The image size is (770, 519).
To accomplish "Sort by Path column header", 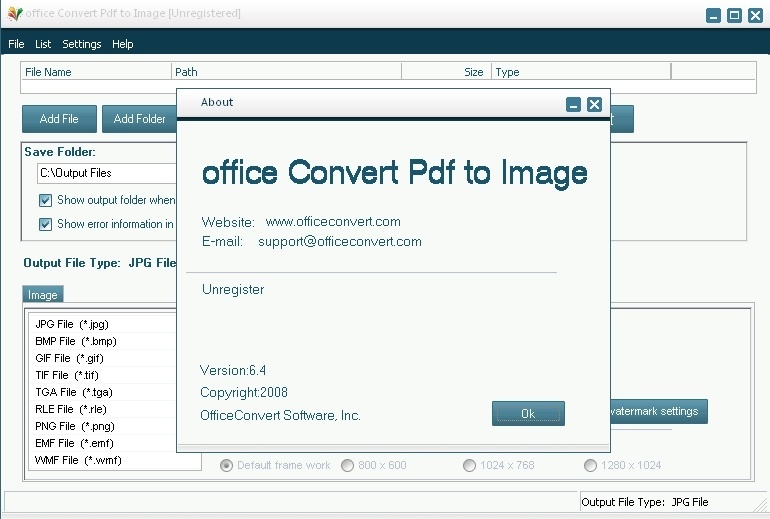I will tap(286, 72).
